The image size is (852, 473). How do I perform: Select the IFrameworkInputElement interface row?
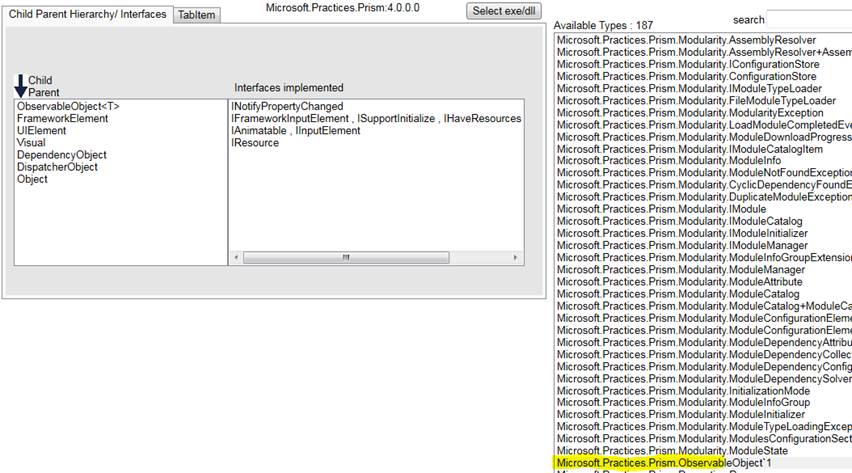pyautogui.click(x=376, y=119)
